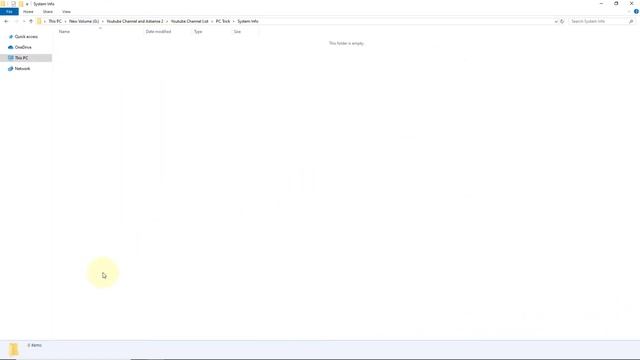The image size is (640, 360).
Task: Sort by Date modified column header
Action: [x=158, y=31]
